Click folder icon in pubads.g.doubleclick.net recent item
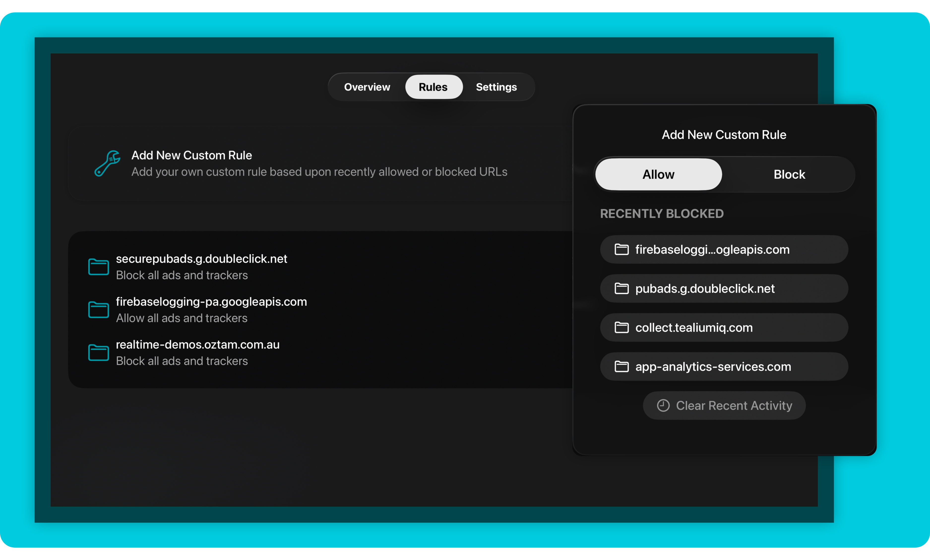Image resolution: width=930 pixels, height=560 pixels. pos(621,289)
